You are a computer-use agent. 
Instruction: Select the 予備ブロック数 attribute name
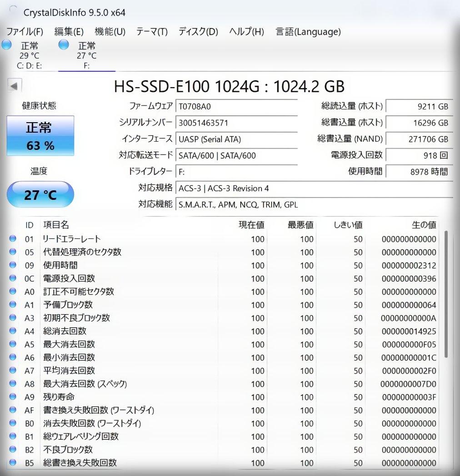(68, 305)
